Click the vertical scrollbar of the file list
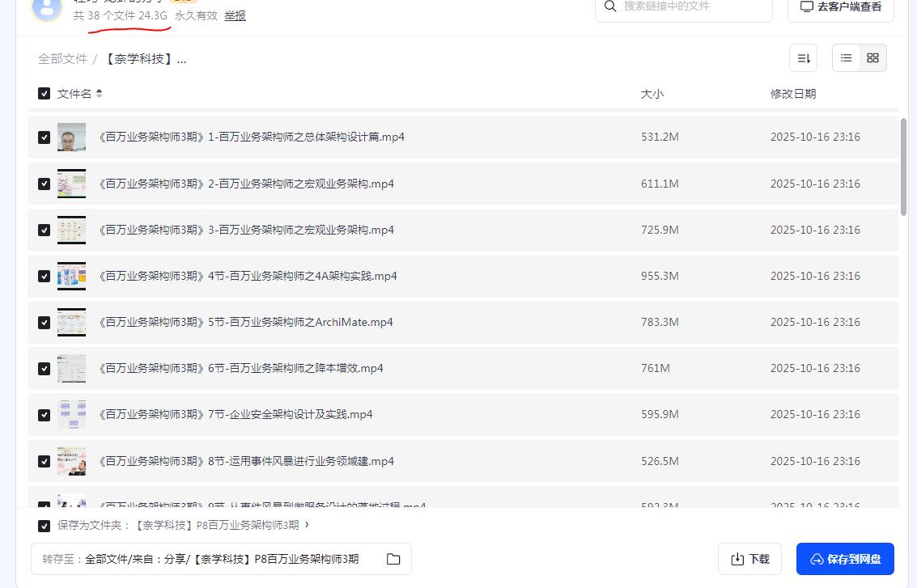The width and height of the screenshot is (917, 588). click(903, 167)
